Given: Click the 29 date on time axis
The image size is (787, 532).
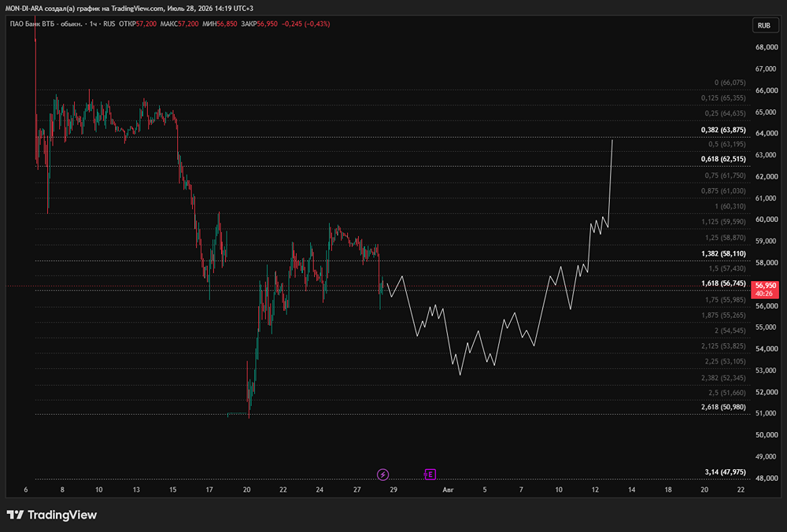Looking at the screenshot, I should (393, 490).
